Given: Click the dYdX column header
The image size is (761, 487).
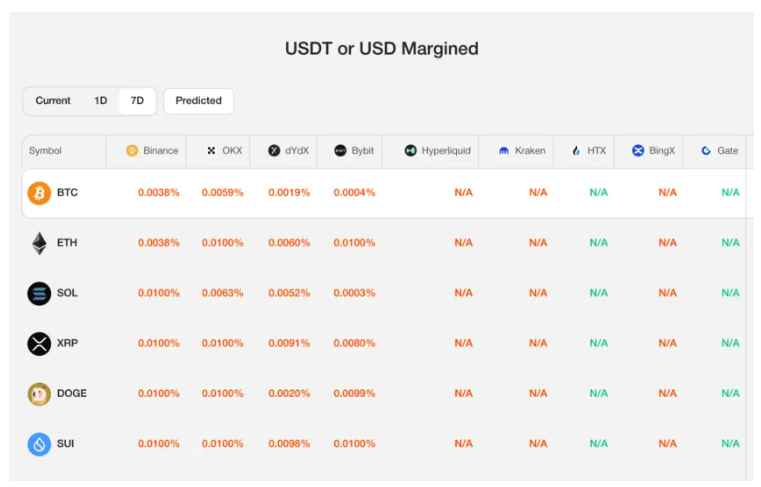Looking at the screenshot, I should 288,151.
